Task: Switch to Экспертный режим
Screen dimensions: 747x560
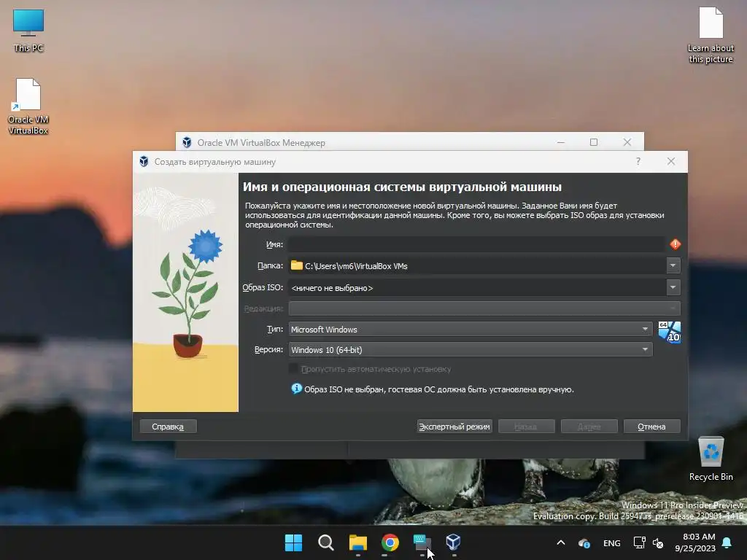Action: pyautogui.click(x=454, y=426)
